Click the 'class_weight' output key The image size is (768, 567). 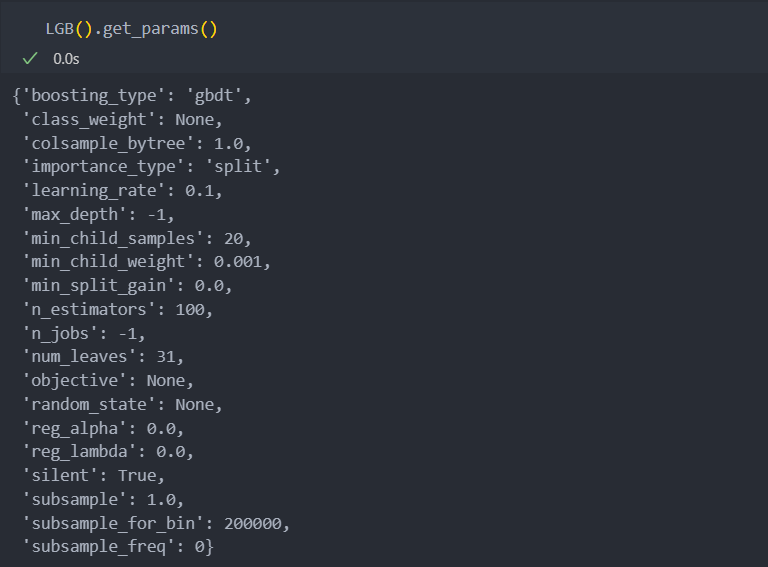point(89,119)
